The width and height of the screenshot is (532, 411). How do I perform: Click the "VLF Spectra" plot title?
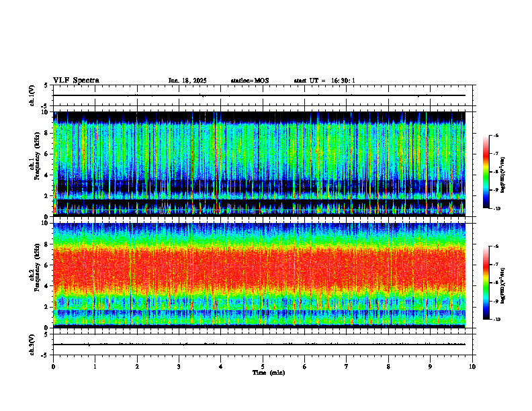76,81
